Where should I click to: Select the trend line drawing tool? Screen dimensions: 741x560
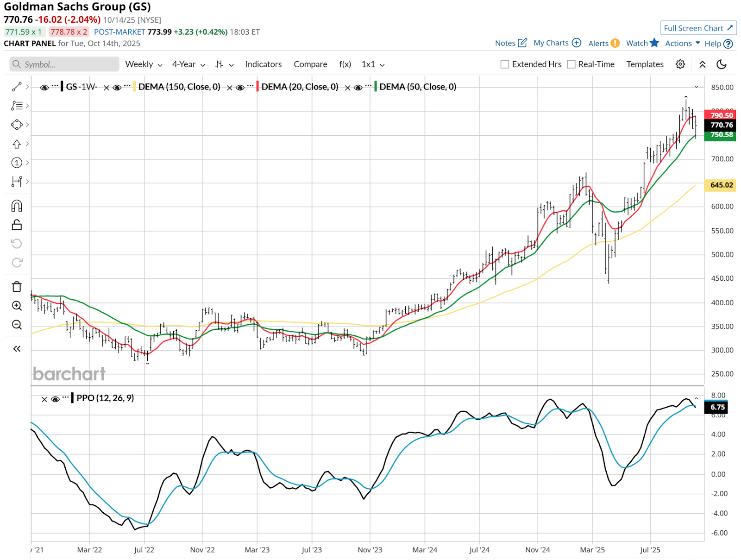17,87
